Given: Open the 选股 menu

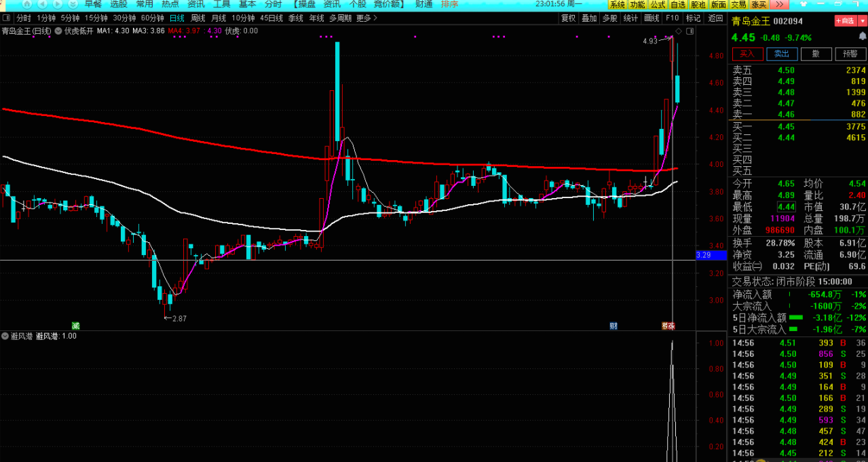Looking at the screenshot, I should point(119,4).
